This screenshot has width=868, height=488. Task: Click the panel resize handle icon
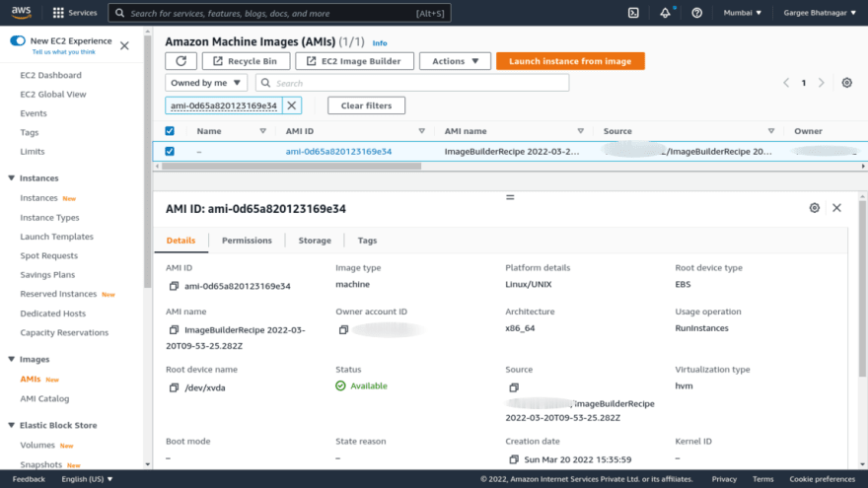point(510,197)
